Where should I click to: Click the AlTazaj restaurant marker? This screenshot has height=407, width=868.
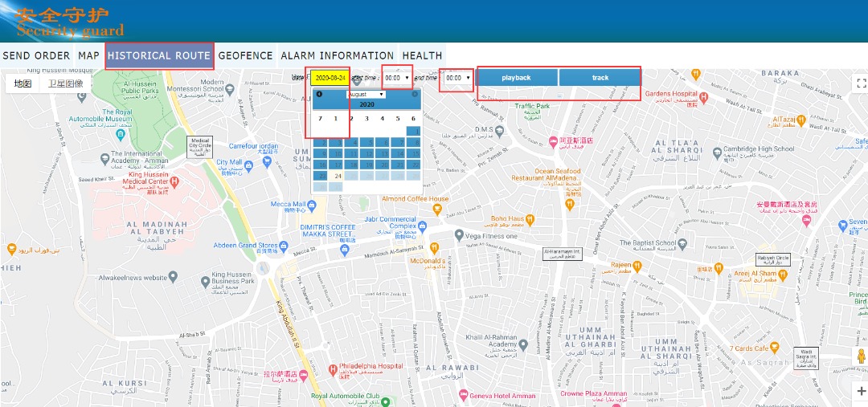(x=803, y=119)
